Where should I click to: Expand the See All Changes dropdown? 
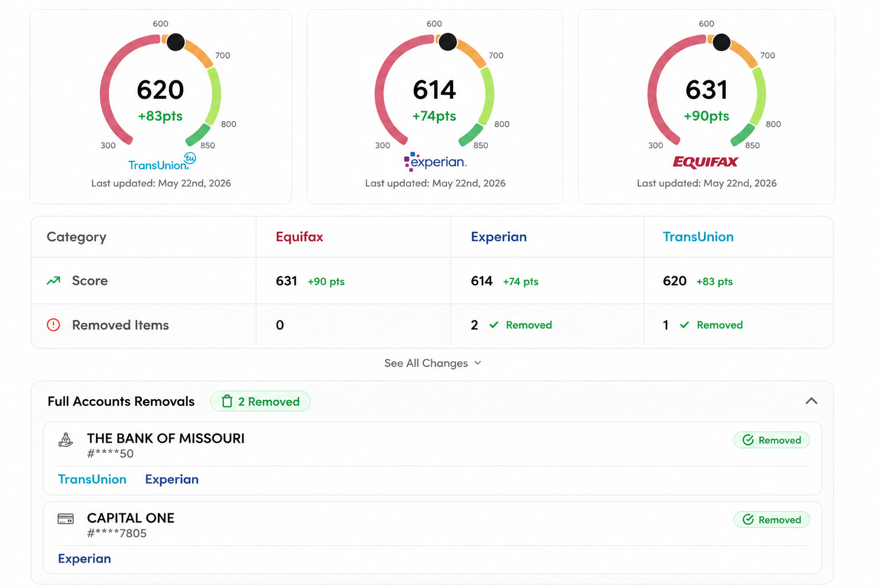(432, 363)
